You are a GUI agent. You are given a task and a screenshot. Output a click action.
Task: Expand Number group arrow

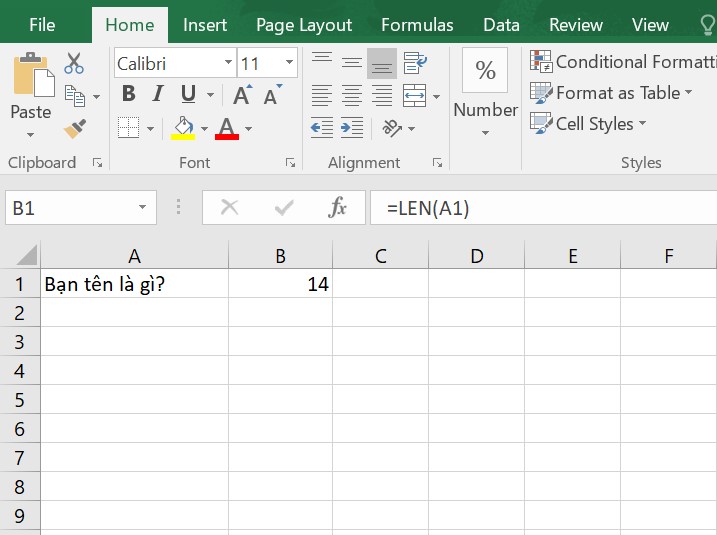tap(485, 133)
